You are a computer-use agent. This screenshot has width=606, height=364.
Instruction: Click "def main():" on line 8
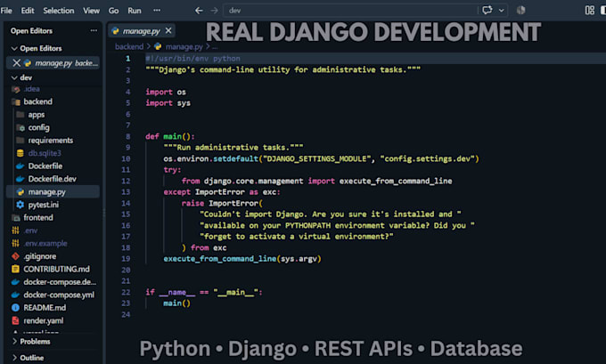tap(170, 137)
